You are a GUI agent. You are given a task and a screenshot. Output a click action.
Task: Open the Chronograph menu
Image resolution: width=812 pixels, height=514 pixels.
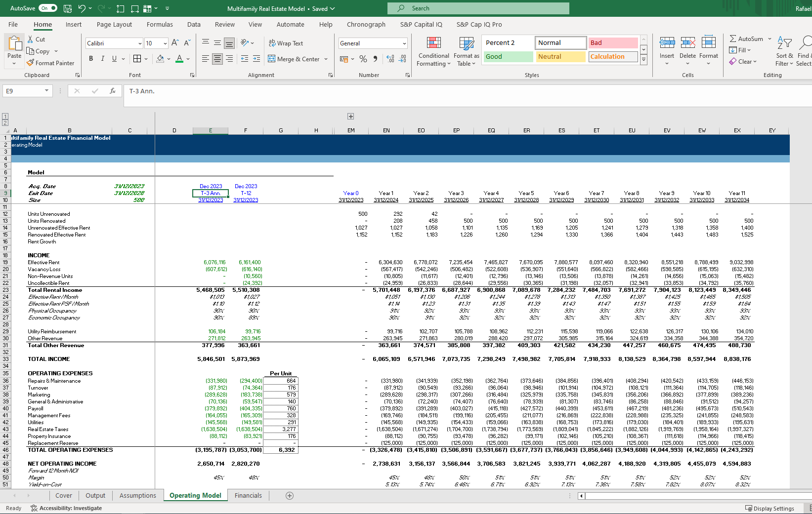pyautogui.click(x=366, y=24)
